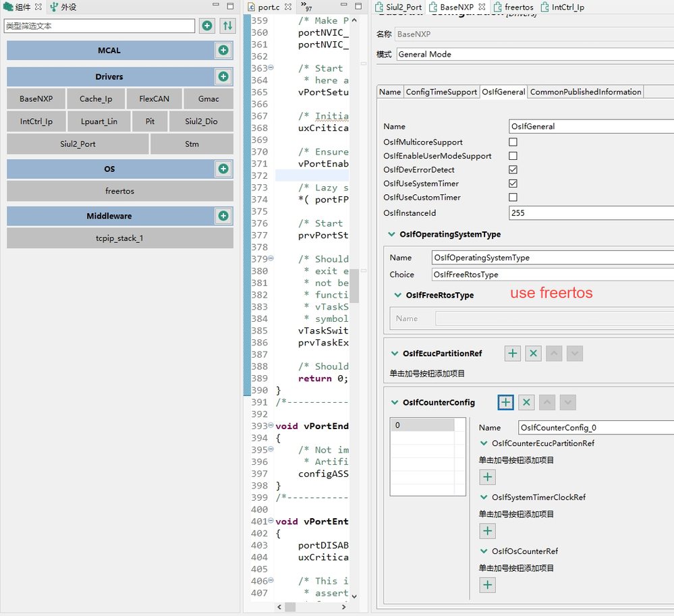674x616 pixels.
Task: Switch to the IntCtrl_Ip editor tab
Action: coord(562,7)
